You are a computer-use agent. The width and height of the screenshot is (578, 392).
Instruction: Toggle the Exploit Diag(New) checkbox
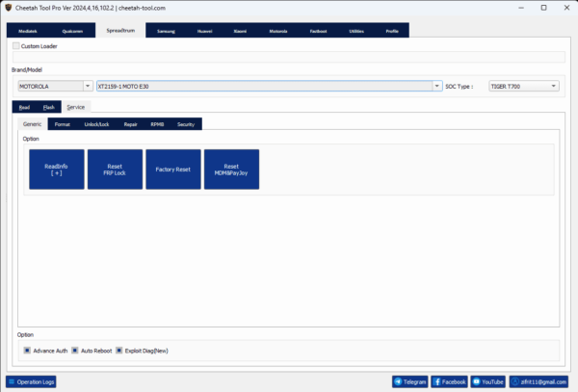[x=119, y=351]
